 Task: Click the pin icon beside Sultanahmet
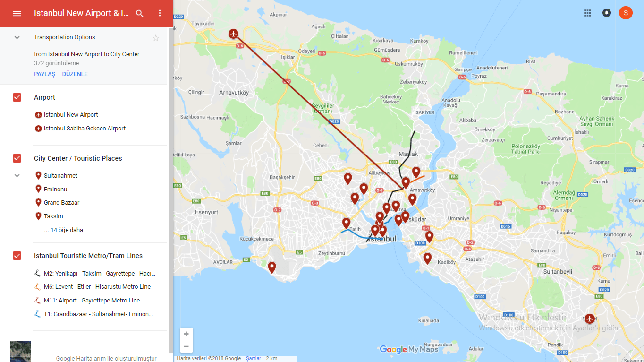pyautogui.click(x=39, y=175)
